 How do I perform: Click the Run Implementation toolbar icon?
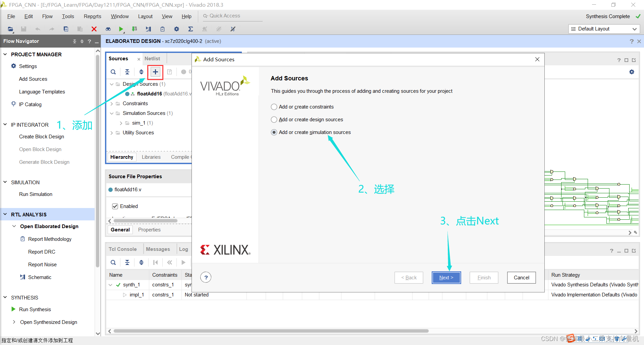point(135,29)
